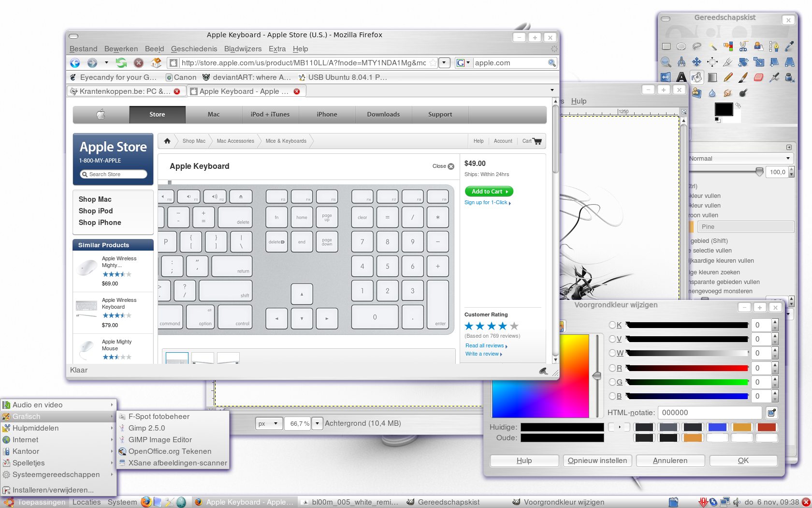Click Firefox home icon
This screenshot has height=508, width=812.
(x=156, y=63)
